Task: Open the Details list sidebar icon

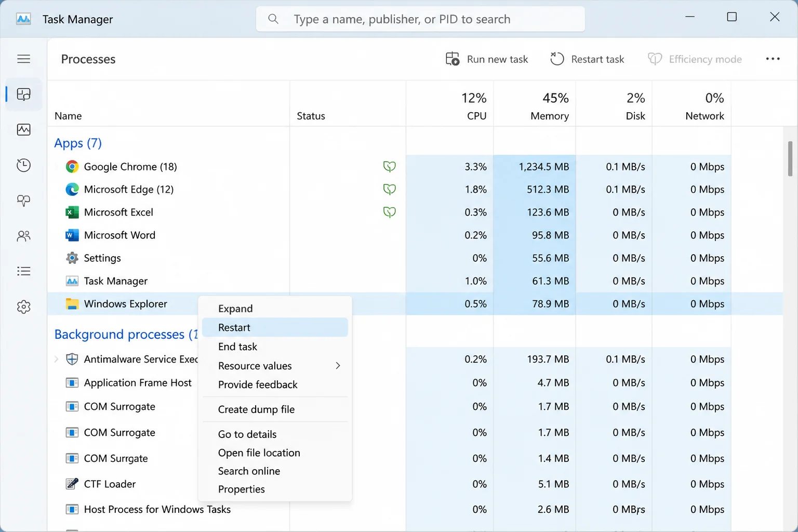Action: pyautogui.click(x=24, y=271)
